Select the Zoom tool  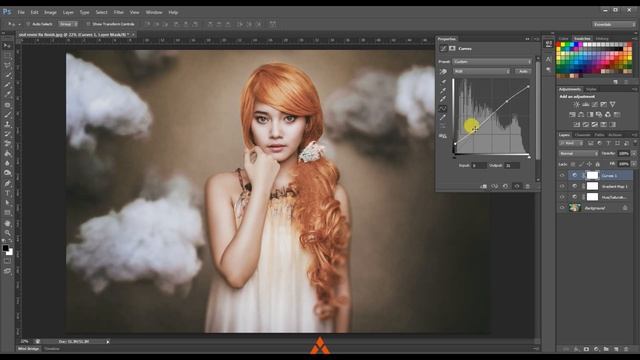(7, 233)
